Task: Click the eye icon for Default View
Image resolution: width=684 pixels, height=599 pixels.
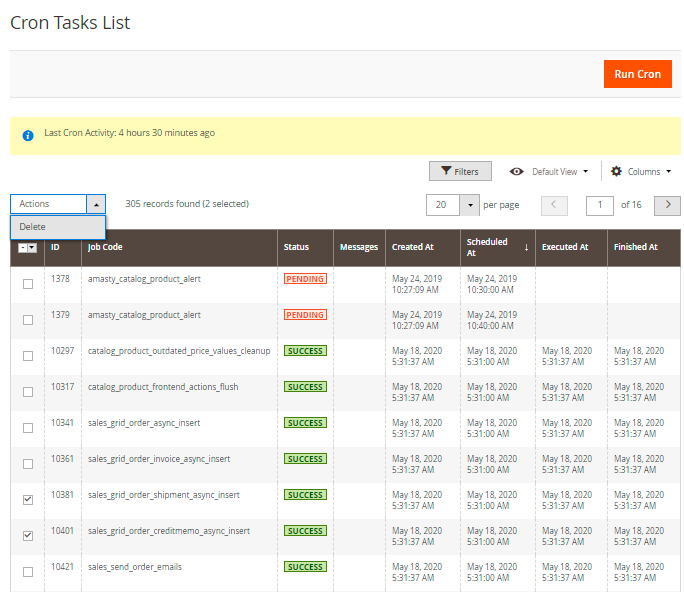Action: point(517,172)
